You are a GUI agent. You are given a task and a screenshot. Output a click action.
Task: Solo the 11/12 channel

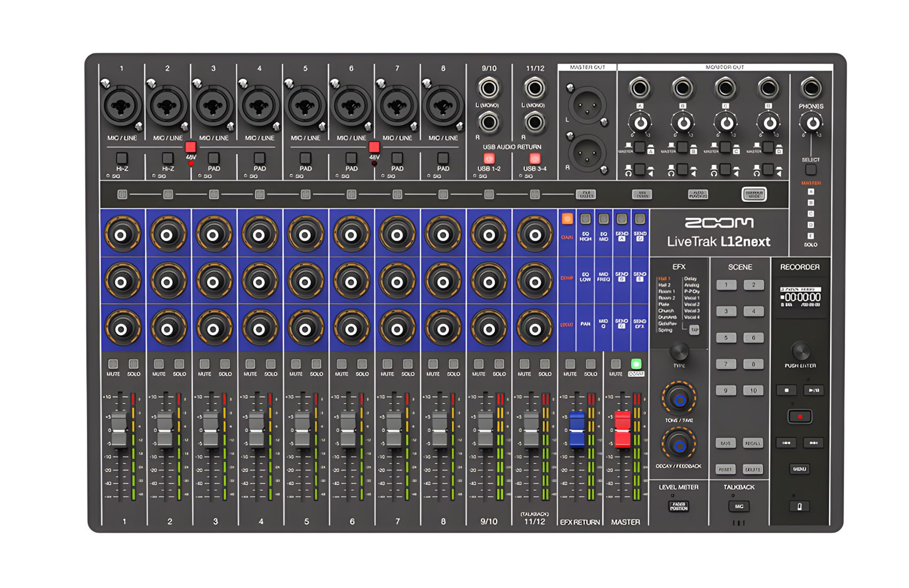click(545, 364)
